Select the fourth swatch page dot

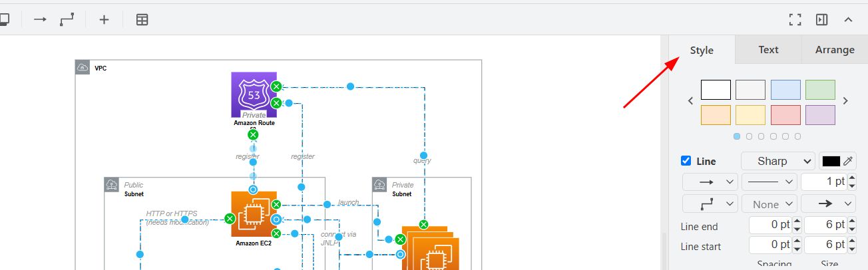(x=773, y=136)
